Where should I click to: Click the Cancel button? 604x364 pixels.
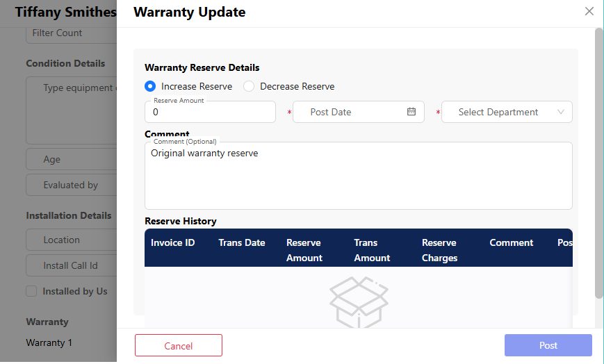pyautogui.click(x=179, y=345)
